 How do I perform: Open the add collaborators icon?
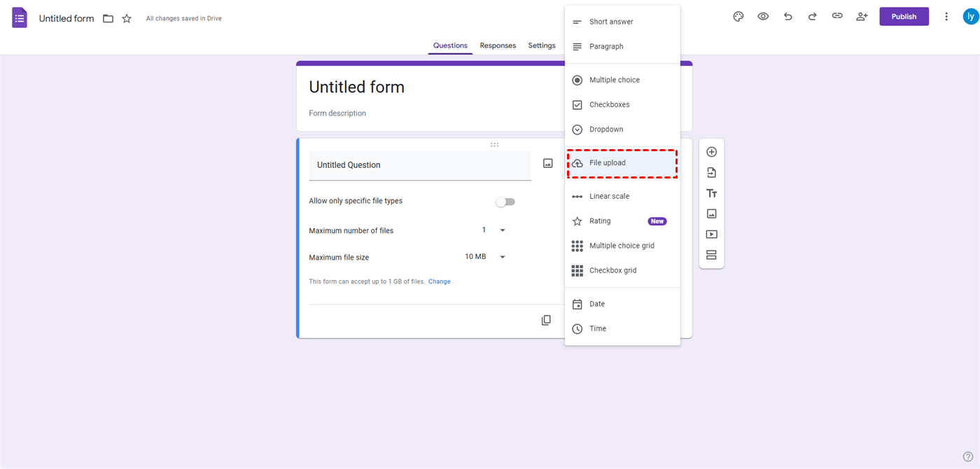coord(862,17)
